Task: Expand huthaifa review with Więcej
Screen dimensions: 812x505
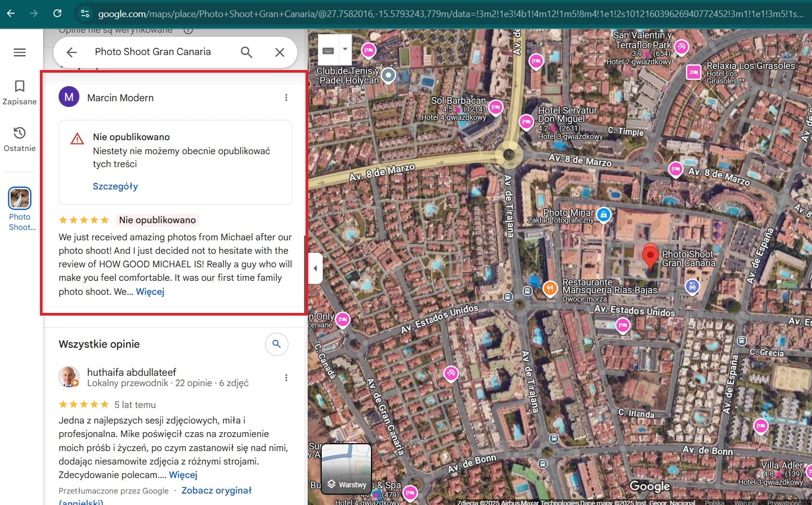Action: 183,475
